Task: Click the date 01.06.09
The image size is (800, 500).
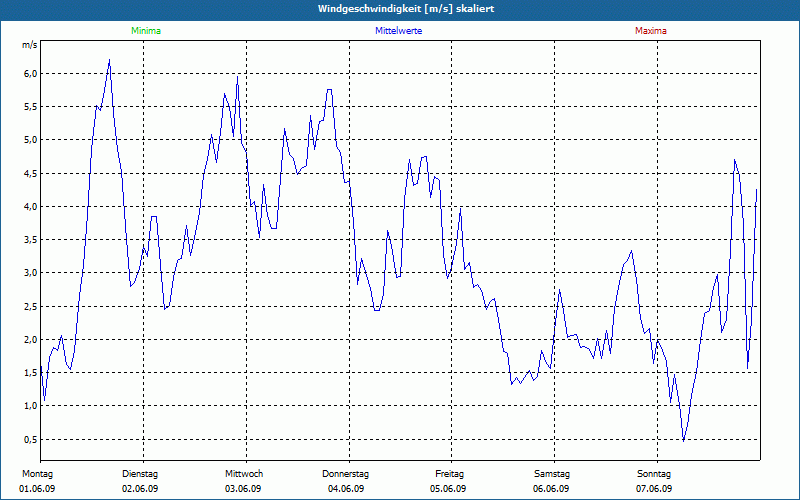Action: [37, 489]
